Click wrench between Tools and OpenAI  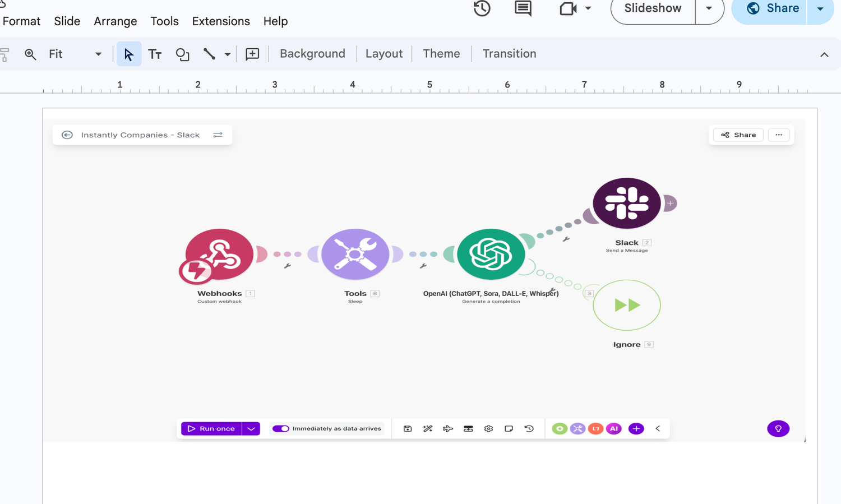pyautogui.click(x=423, y=266)
